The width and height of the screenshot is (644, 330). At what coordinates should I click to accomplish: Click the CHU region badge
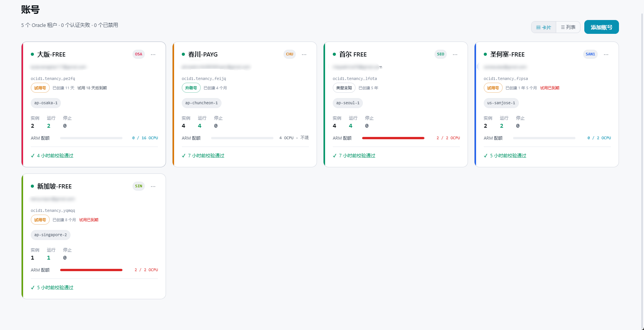point(290,54)
